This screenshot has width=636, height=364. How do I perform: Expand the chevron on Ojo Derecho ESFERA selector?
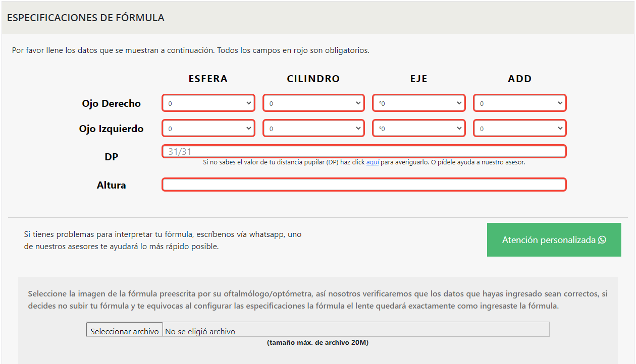click(x=248, y=103)
